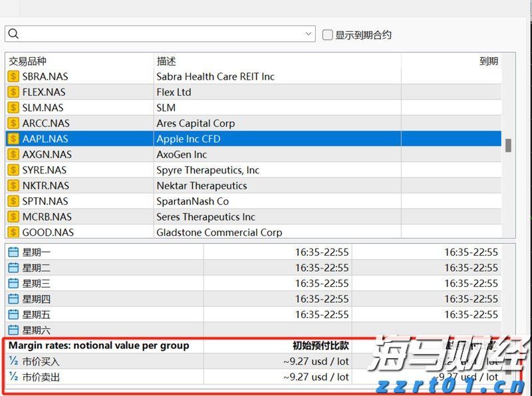532x396 pixels.
Task: Click the 到期 column header
Action: (x=487, y=60)
